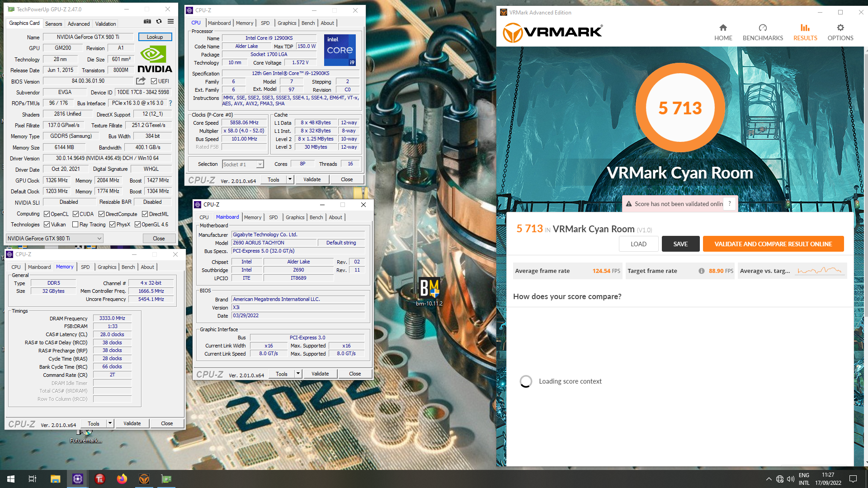
Task: Click the VRMark LOAD button
Action: (638, 244)
